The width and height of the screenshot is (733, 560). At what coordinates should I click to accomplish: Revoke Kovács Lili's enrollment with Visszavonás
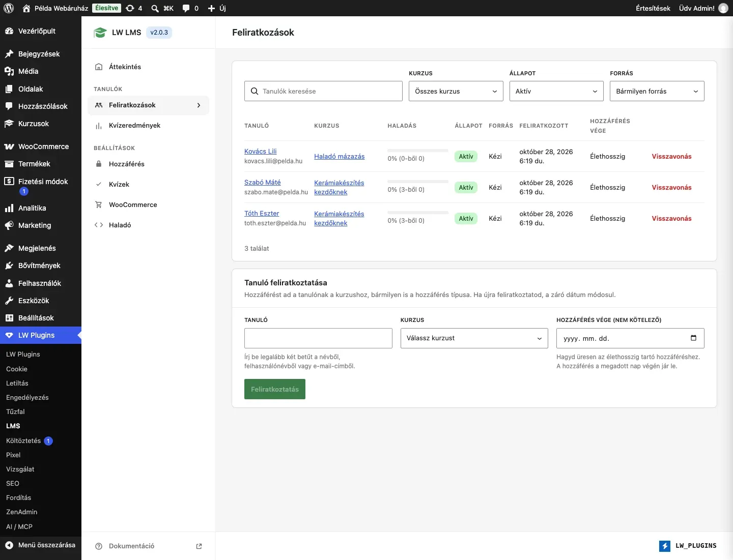(x=671, y=157)
